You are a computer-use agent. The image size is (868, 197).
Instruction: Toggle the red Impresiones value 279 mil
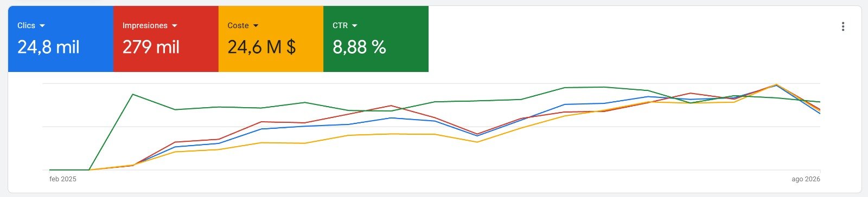[x=151, y=48]
